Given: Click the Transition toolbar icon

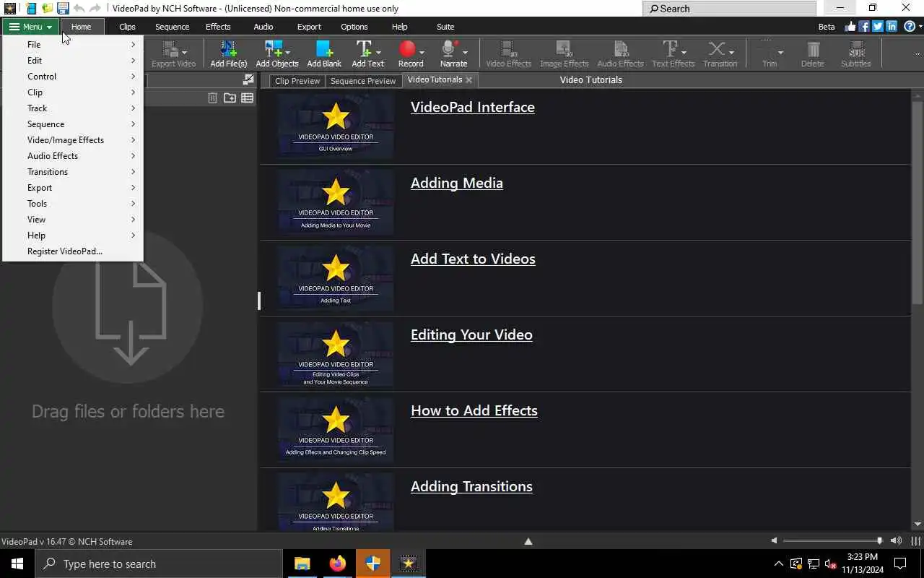Looking at the screenshot, I should 716,49.
